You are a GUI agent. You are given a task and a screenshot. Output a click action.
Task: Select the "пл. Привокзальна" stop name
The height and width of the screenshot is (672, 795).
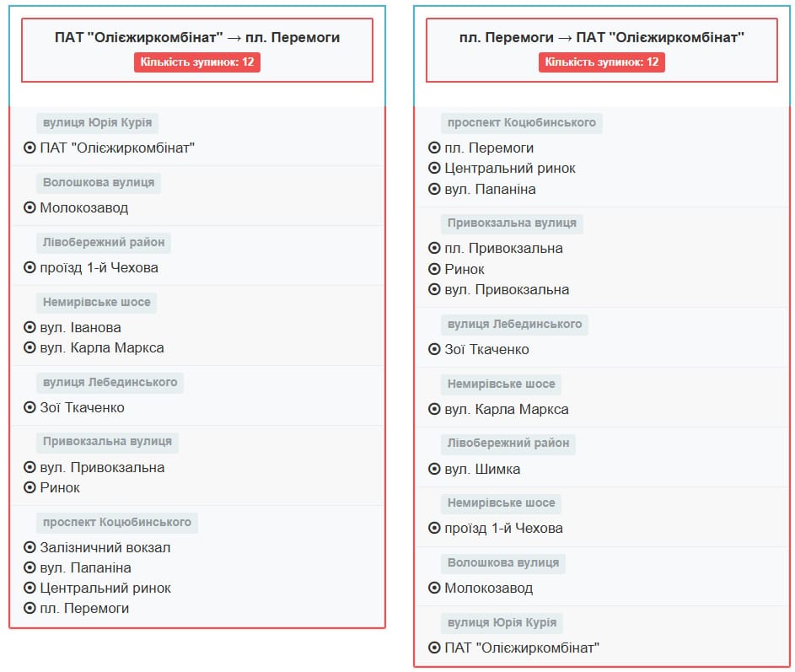click(503, 248)
